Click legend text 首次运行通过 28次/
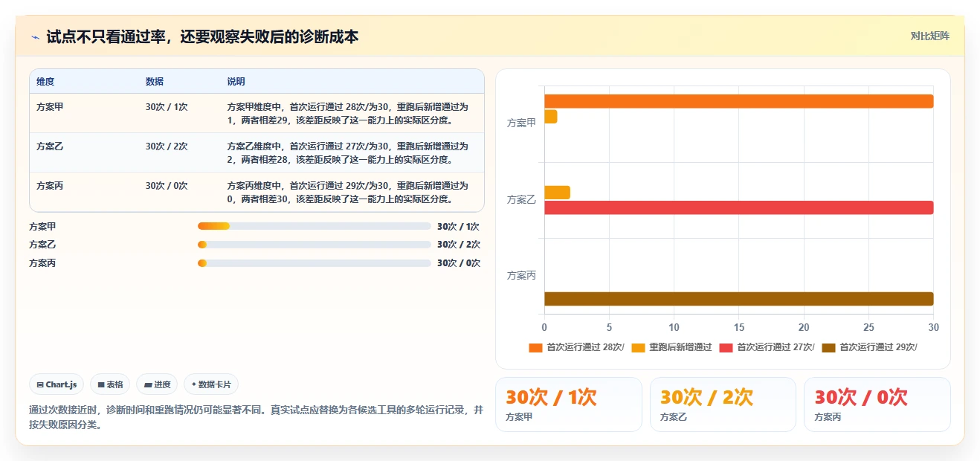980x461 pixels. pyautogui.click(x=585, y=347)
